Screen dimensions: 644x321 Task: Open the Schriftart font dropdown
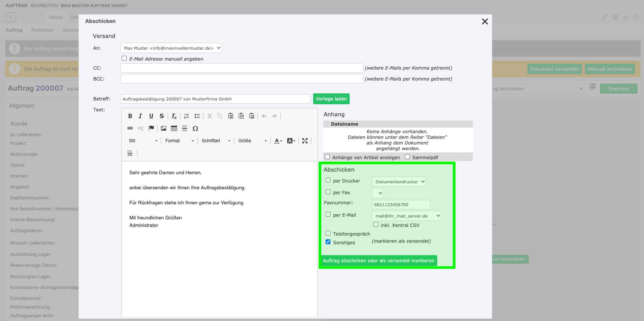coord(216,141)
